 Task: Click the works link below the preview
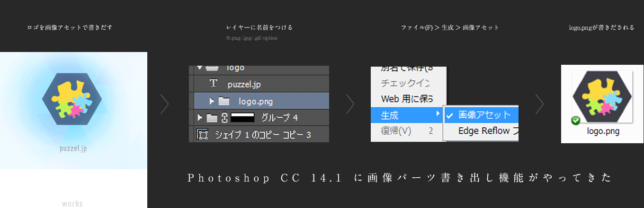pyautogui.click(x=72, y=204)
